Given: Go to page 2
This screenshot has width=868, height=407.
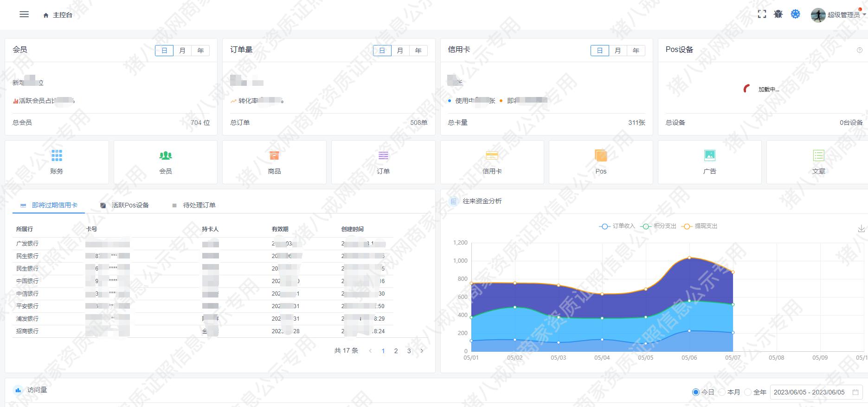Looking at the screenshot, I should pyautogui.click(x=396, y=351).
